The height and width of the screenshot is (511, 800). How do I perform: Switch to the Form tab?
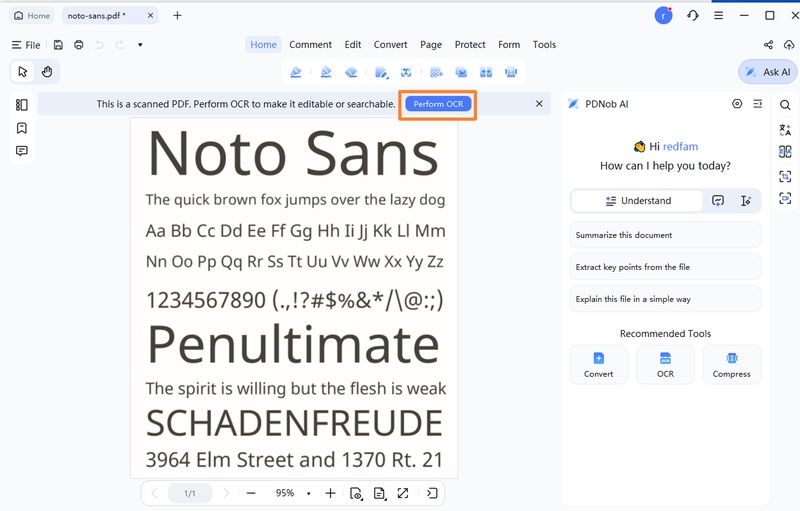click(509, 45)
